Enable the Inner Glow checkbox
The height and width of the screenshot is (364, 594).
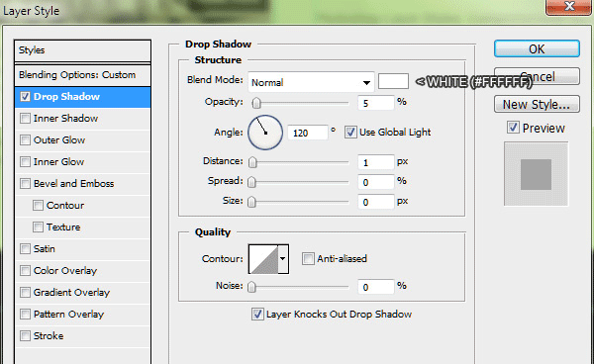pos(25,162)
